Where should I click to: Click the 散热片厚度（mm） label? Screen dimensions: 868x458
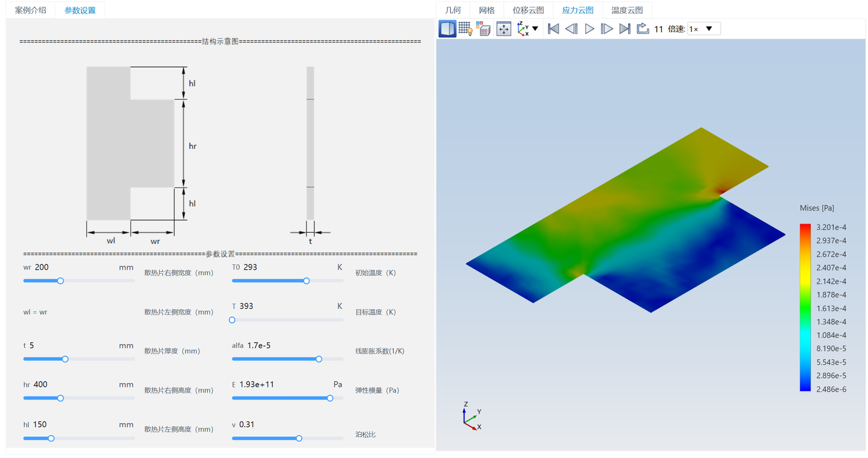point(172,351)
